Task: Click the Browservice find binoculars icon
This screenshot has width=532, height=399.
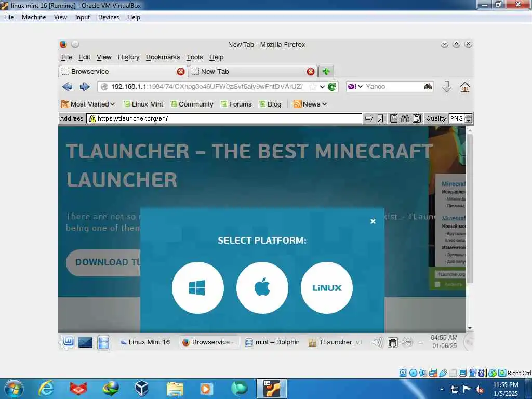Action: [x=405, y=118]
